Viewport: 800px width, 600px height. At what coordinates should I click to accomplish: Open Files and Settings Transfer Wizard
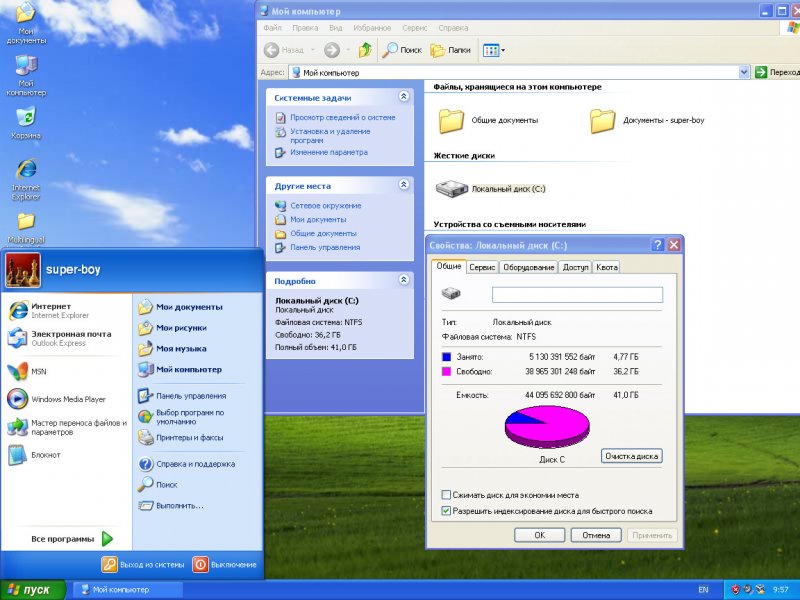(67, 428)
